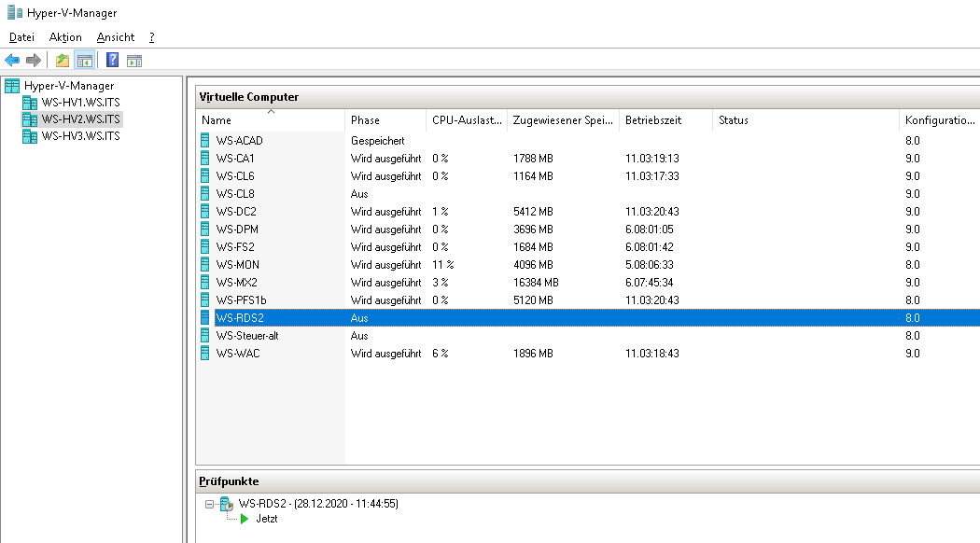Select the highlighted WS-RDS2 virtual machine name
Viewport: 980px width, 543px height.
pos(240,318)
